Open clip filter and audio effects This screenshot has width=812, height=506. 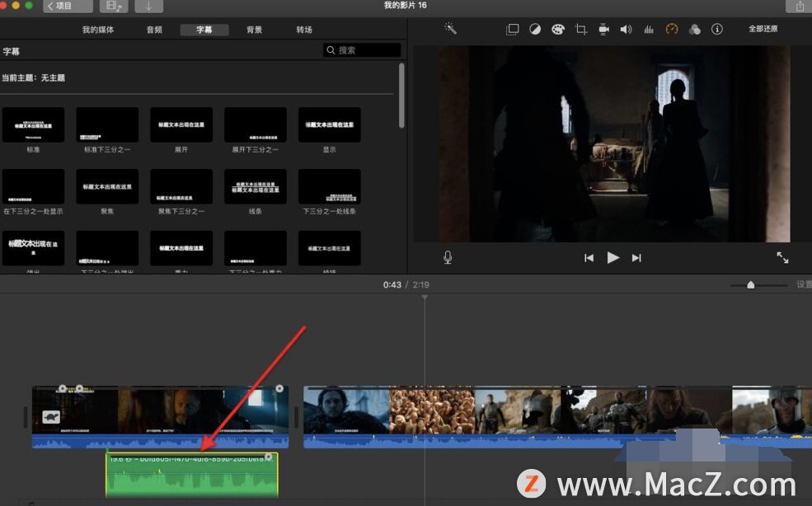click(x=694, y=30)
